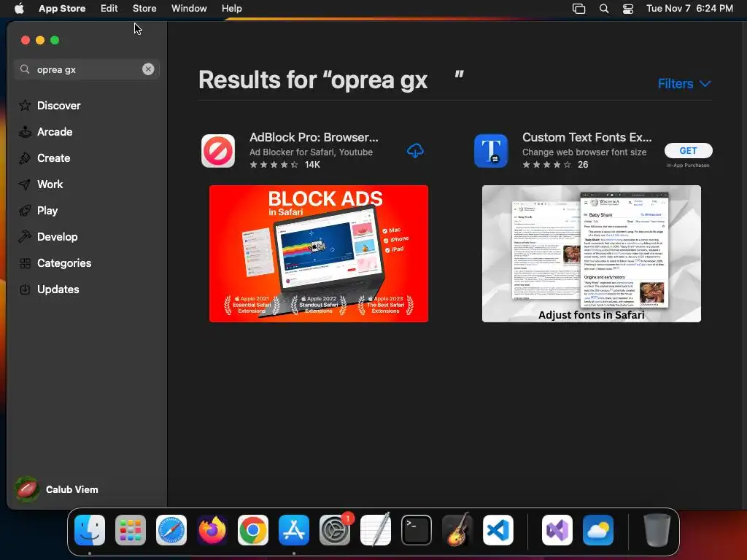Open Finder from the Dock
The width and height of the screenshot is (747, 560).
pos(90,529)
